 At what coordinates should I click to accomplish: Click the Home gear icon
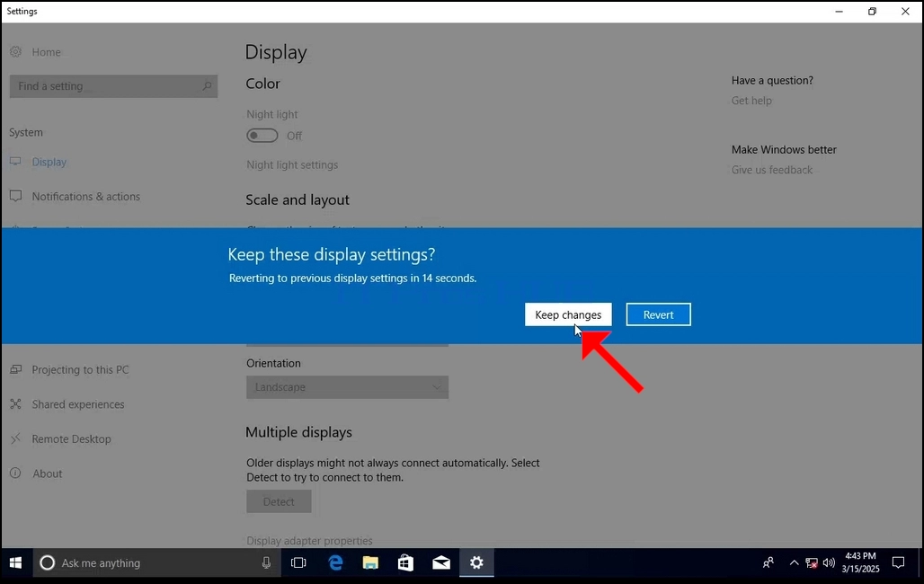point(16,52)
